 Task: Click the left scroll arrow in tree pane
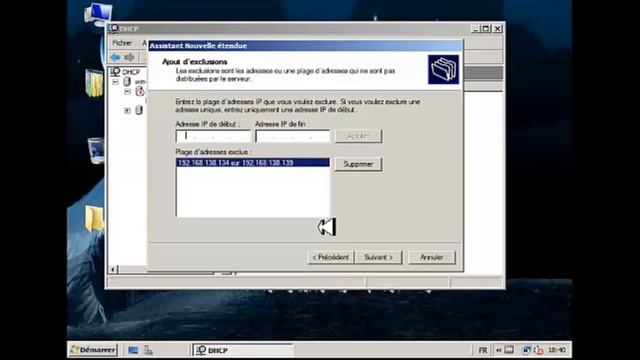coord(113,269)
